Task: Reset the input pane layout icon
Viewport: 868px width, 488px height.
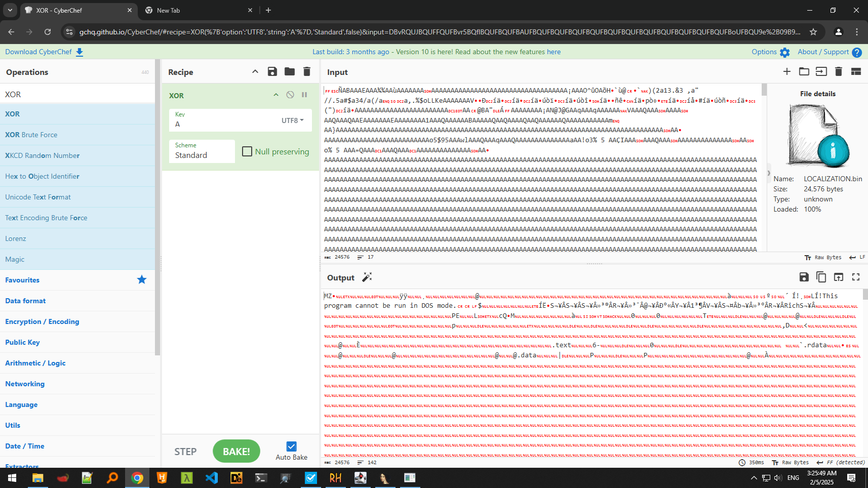Action: pos(856,72)
